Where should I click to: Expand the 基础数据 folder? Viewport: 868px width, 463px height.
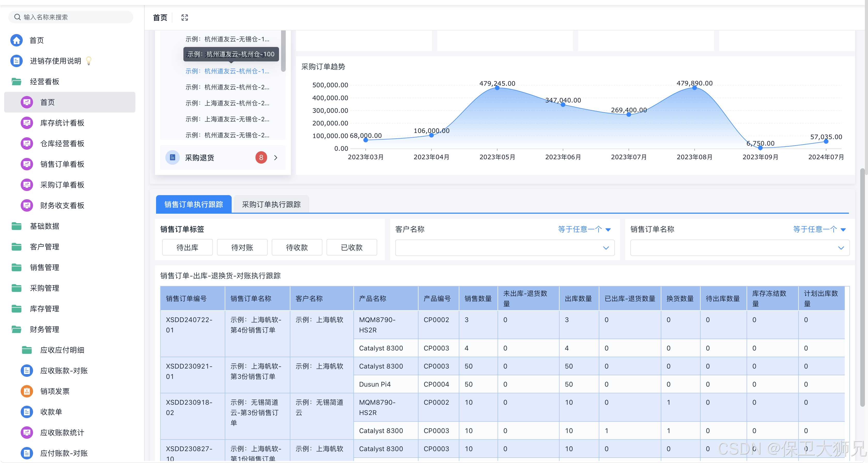pyautogui.click(x=44, y=226)
